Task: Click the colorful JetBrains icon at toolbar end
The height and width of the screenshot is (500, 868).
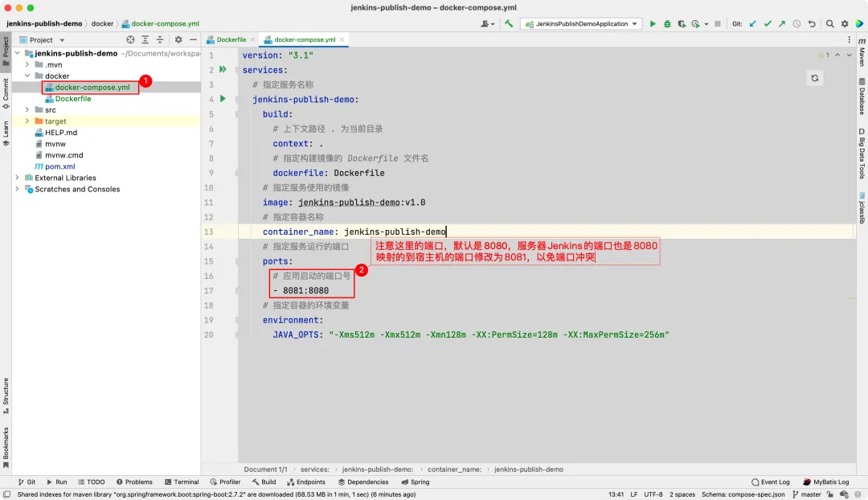Action: [x=859, y=24]
